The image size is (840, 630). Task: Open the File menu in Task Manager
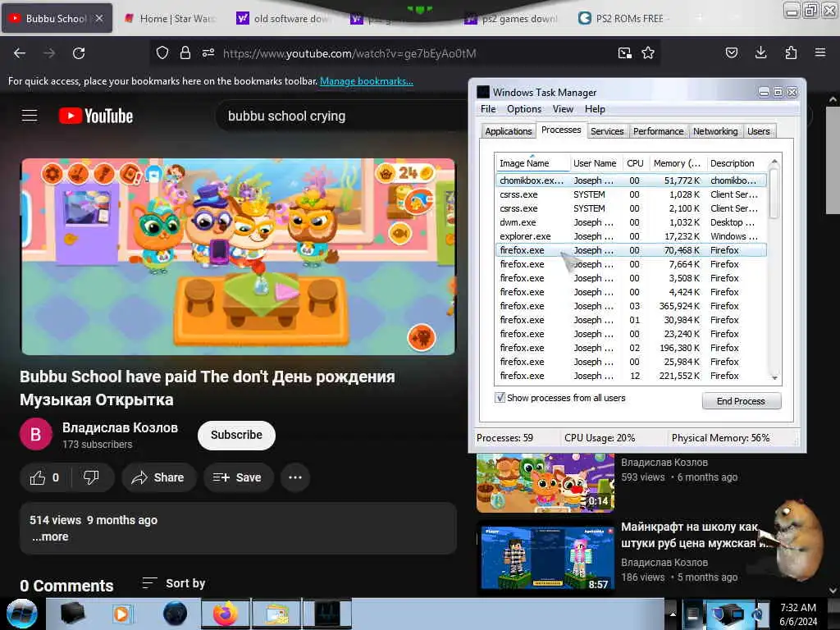click(x=488, y=109)
